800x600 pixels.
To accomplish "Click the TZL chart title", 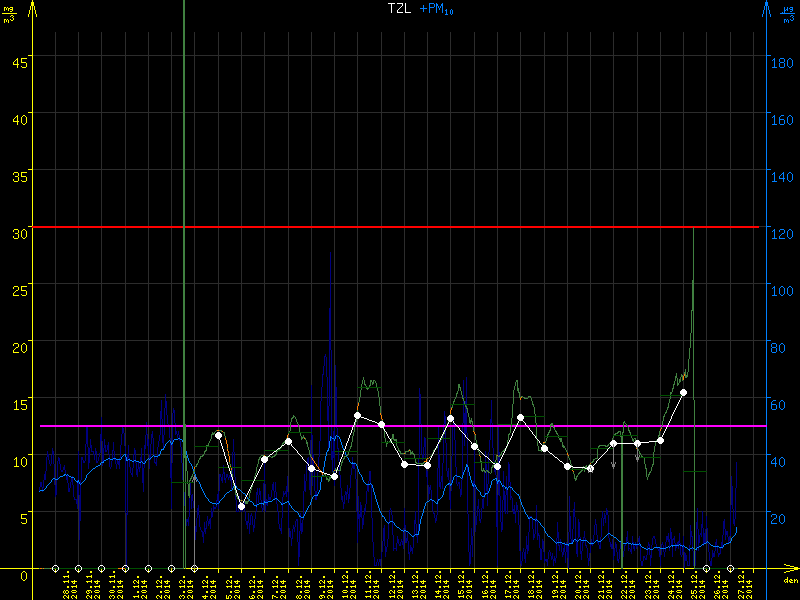I will pos(400,9).
